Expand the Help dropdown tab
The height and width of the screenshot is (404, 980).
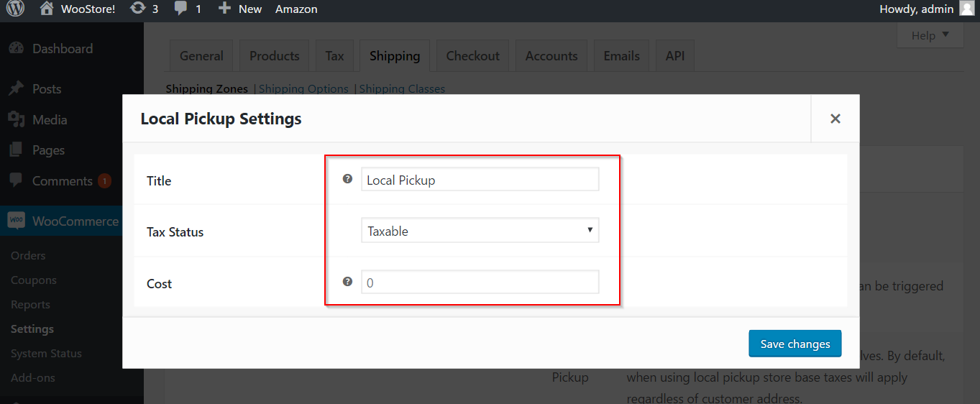[930, 35]
